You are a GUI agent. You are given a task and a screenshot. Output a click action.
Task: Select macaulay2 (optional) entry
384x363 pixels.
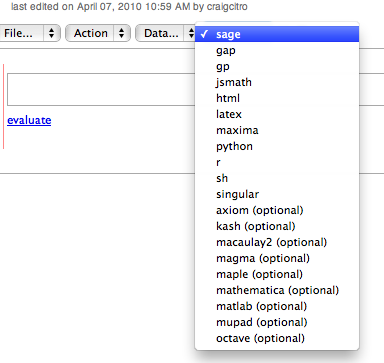coord(277,242)
